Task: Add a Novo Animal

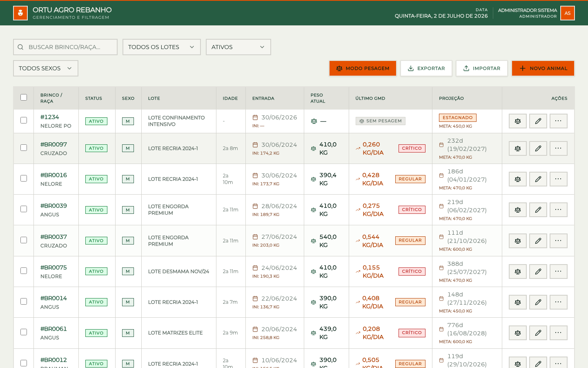Action: coord(543,68)
